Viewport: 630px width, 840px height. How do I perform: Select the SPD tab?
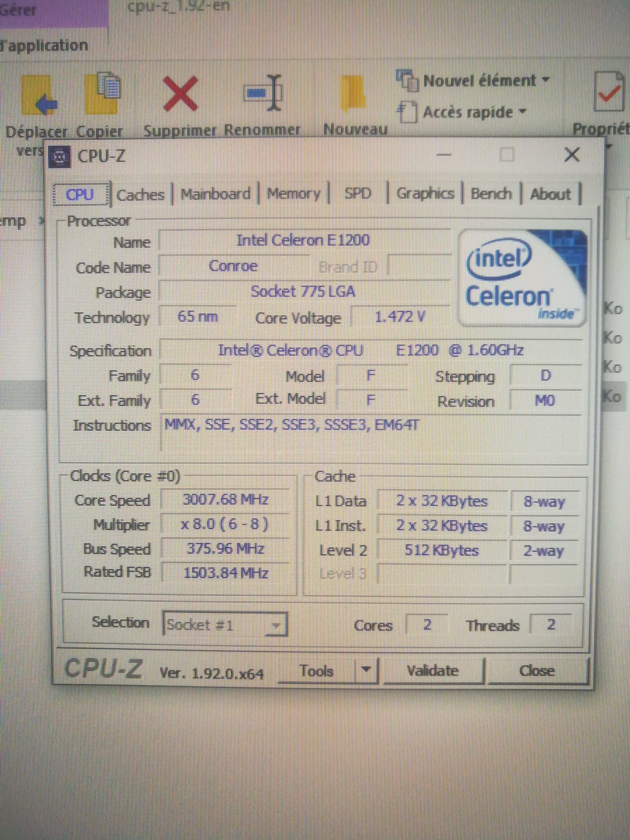(x=357, y=194)
